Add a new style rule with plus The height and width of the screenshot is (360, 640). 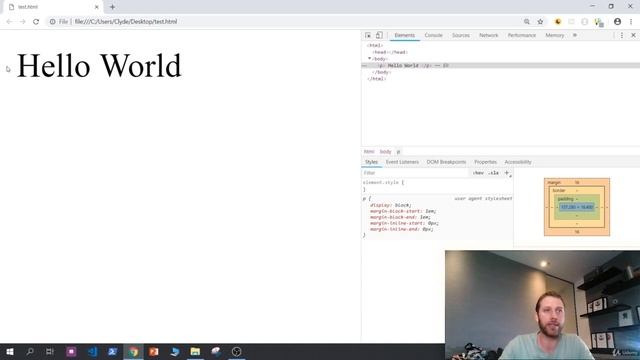pos(507,173)
